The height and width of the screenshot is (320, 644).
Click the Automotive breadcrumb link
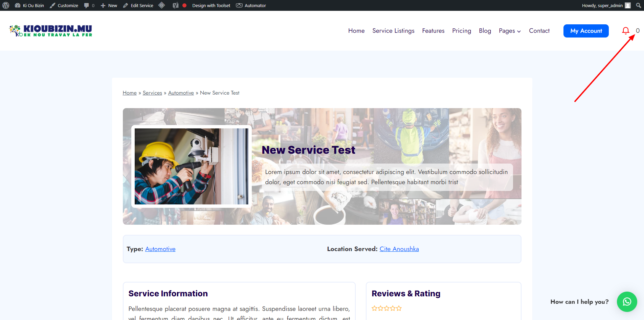tap(181, 93)
